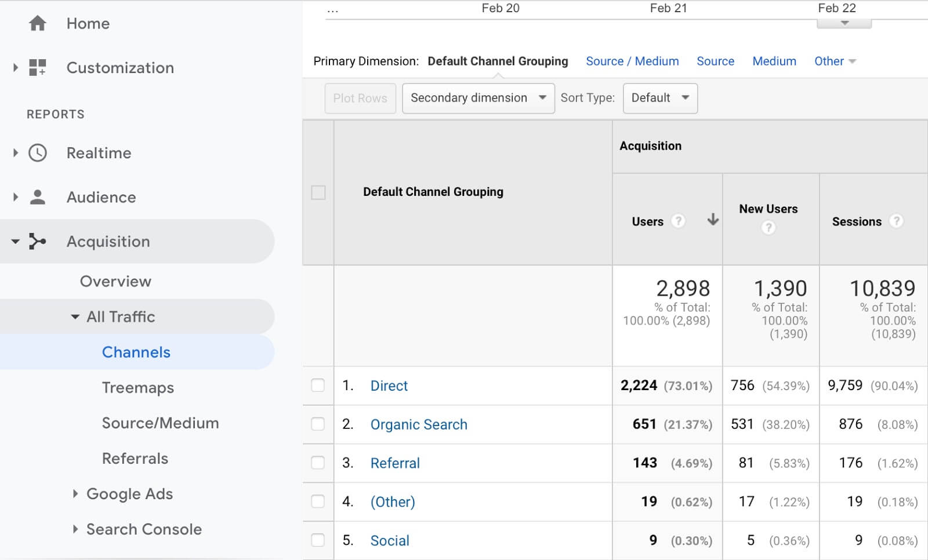Click the Realtime clock icon
Image resolution: width=928 pixels, height=560 pixels.
click(38, 153)
